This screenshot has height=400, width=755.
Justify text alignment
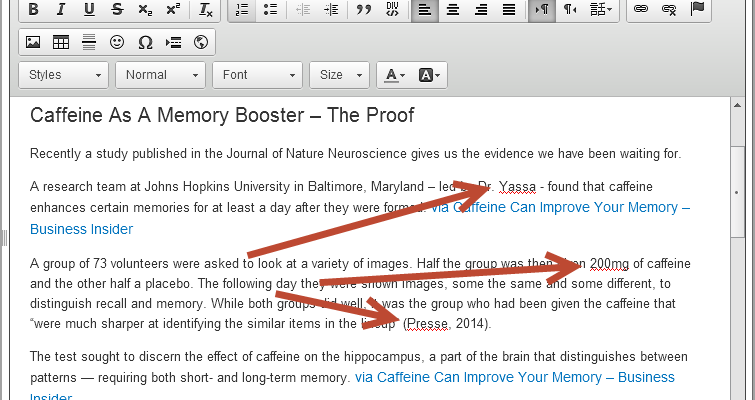pyautogui.click(x=509, y=9)
